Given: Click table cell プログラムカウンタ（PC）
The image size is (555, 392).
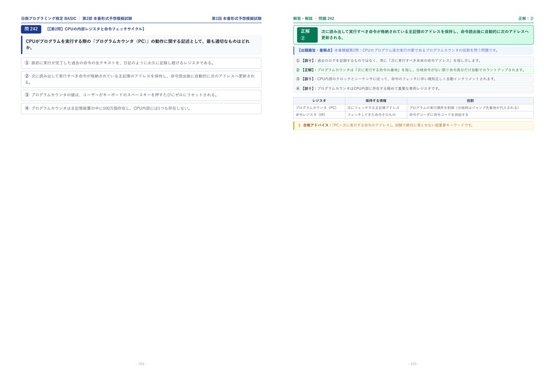Looking at the screenshot, I should 319,108.
